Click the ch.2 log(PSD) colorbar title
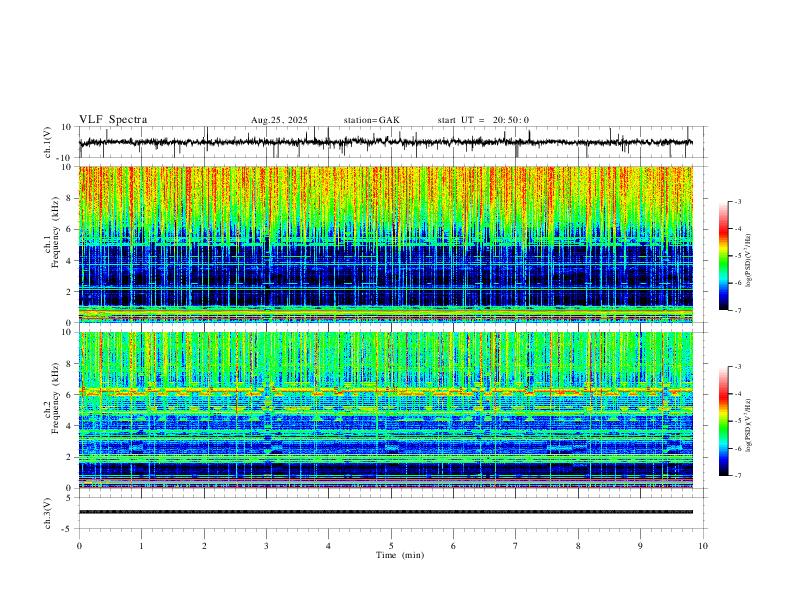Image resolution: width=792 pixels, height=612 pixels. click(x=749, y=425)
